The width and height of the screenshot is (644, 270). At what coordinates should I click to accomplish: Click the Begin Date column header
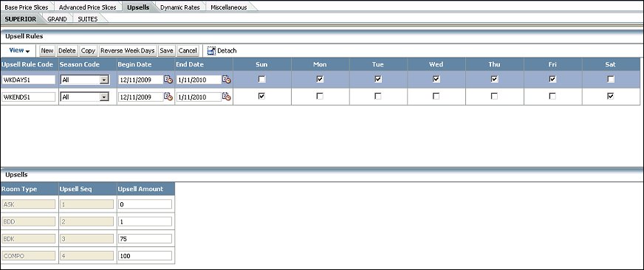tap(145, 64)
